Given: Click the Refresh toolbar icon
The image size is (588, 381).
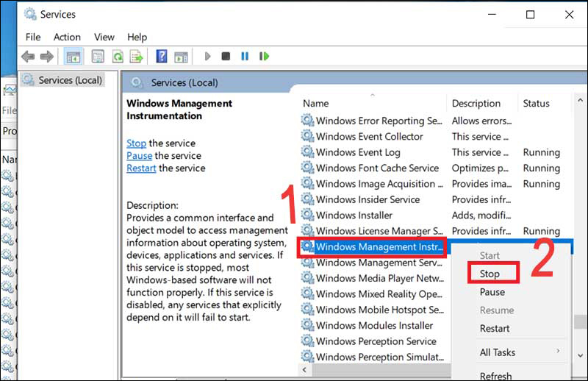Looking at the screenshot, I should pos(118,57).
